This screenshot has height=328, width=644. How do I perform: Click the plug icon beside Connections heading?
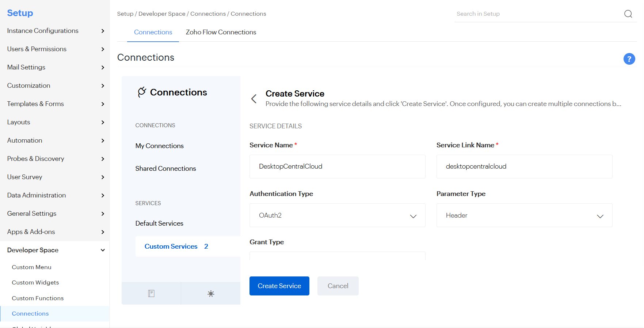142,92
